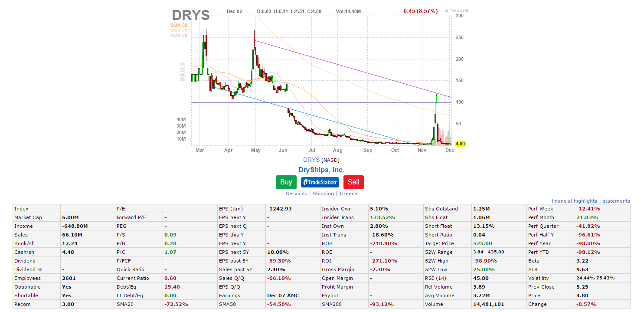Click the finviz.com watermark on chart
This screenshot has width=644, height=312.
456,10
